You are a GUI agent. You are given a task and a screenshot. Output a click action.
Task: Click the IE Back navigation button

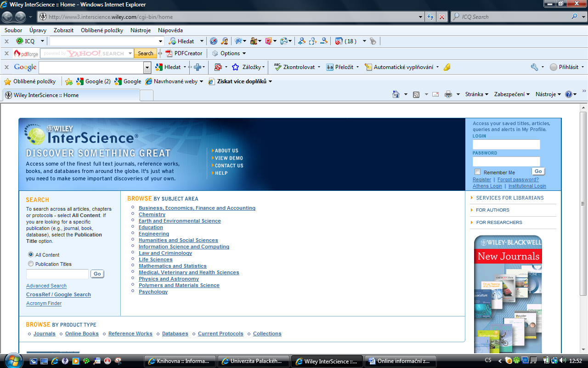tap(7, 17)
